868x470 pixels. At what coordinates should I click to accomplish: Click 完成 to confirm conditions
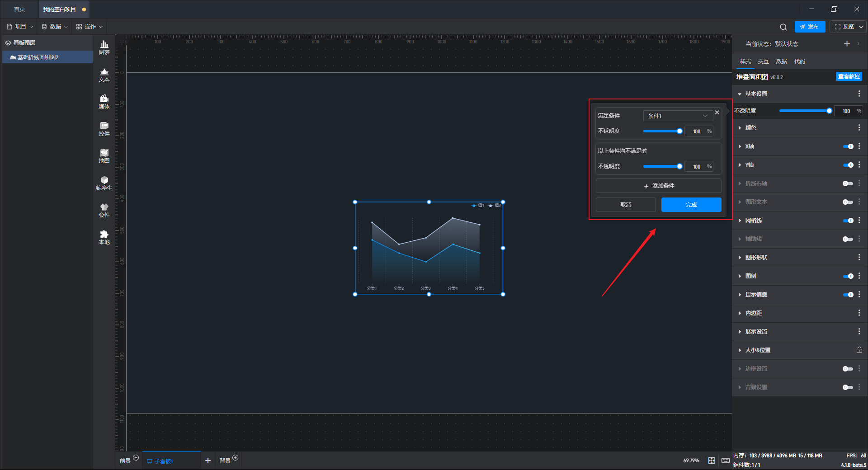click(691, 205)
